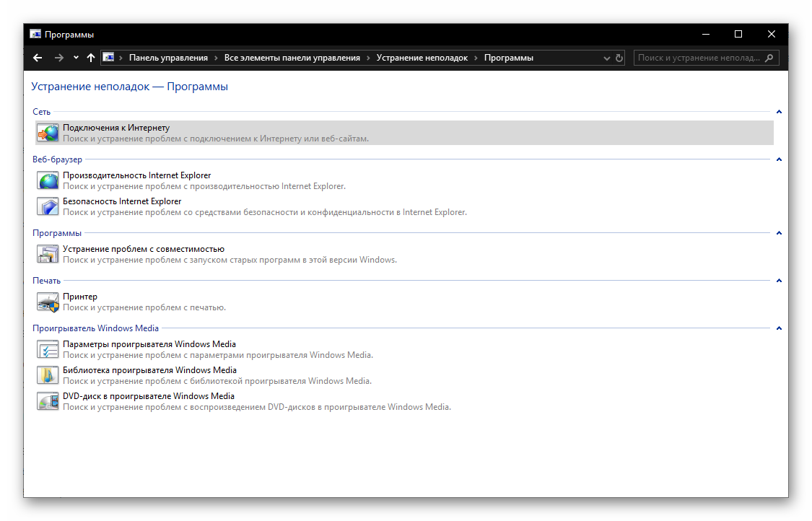Go forward with the Forward arrow

click(x=59, y=58)
